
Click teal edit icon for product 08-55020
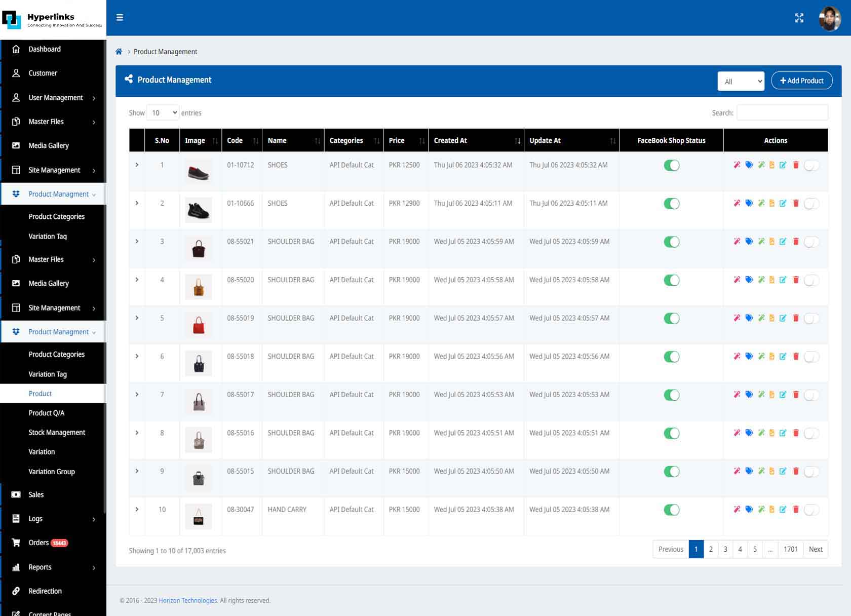coord(783,280)
